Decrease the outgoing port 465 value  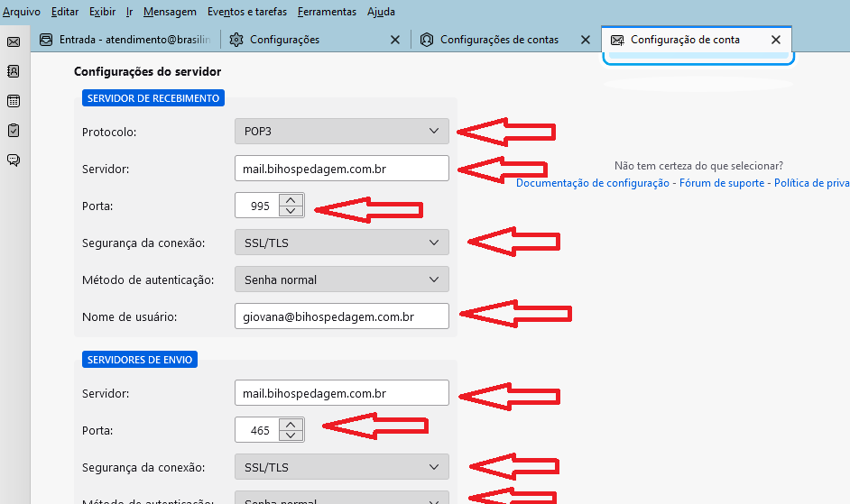click(291, 435)
